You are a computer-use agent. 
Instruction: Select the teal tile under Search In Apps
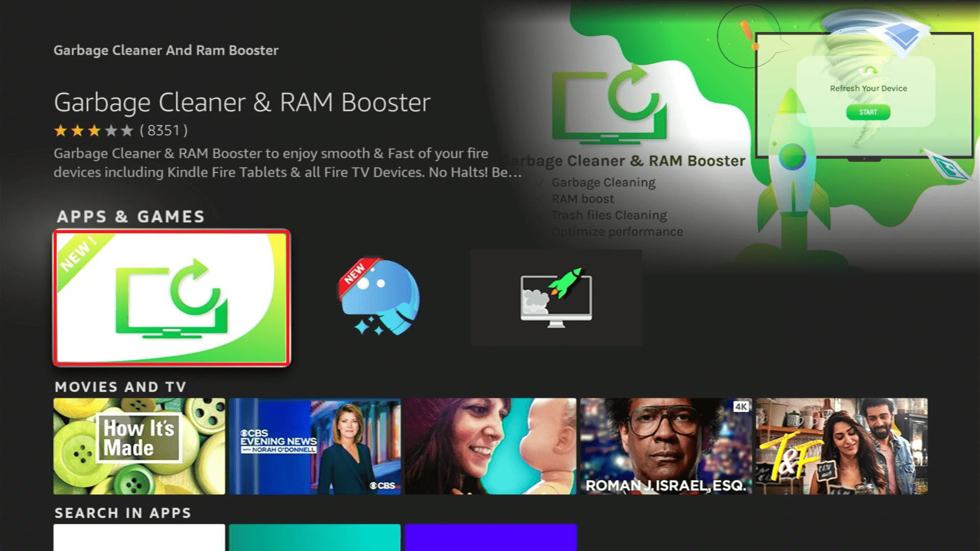point(315,538)
